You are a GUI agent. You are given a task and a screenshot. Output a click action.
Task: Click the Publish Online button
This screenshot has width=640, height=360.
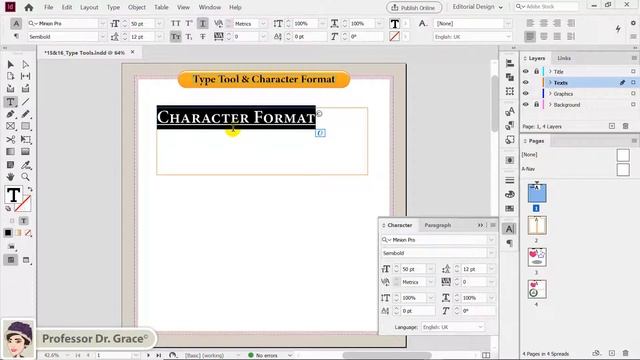point(414,7)
